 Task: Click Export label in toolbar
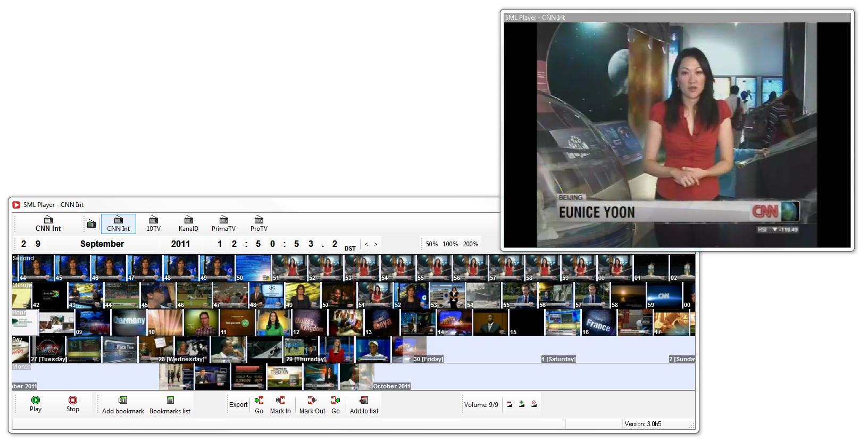coord(238,405)
